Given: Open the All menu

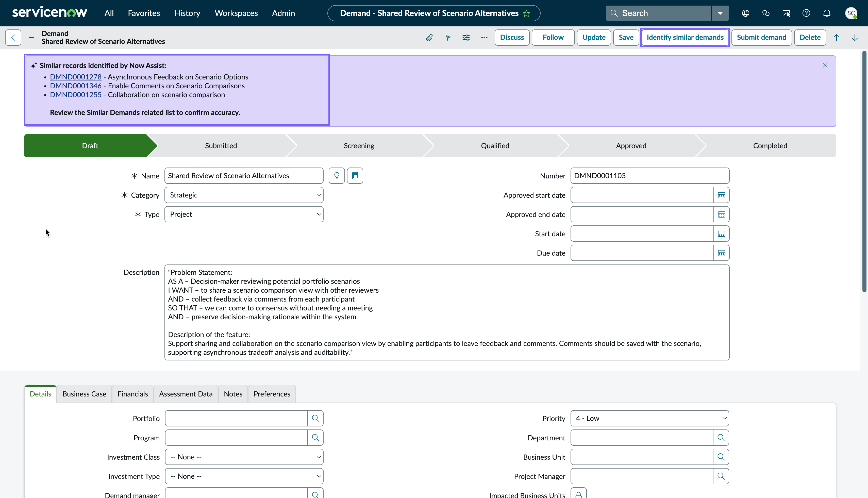Looking at the screenshot, I should tap(109, 13).
